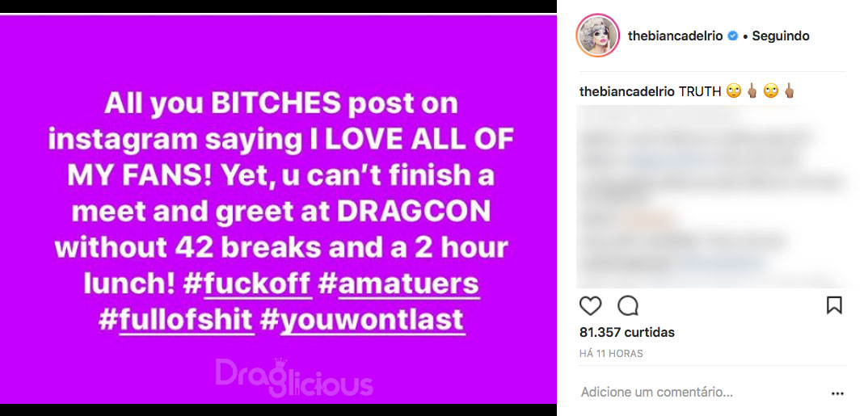
Task: Click the blurred comments section
Action: 711,196
